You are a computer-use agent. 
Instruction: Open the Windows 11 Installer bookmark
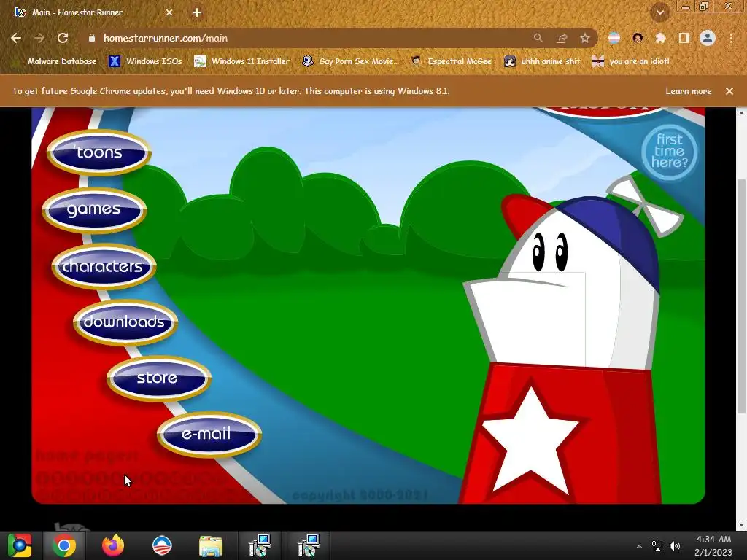(242, 61)
